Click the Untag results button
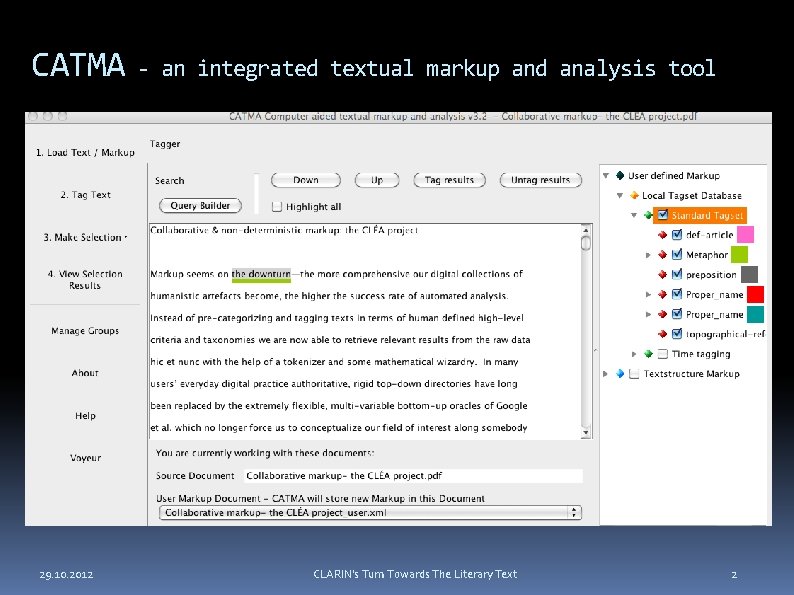794x595 pixels. (x=540, y=180)
